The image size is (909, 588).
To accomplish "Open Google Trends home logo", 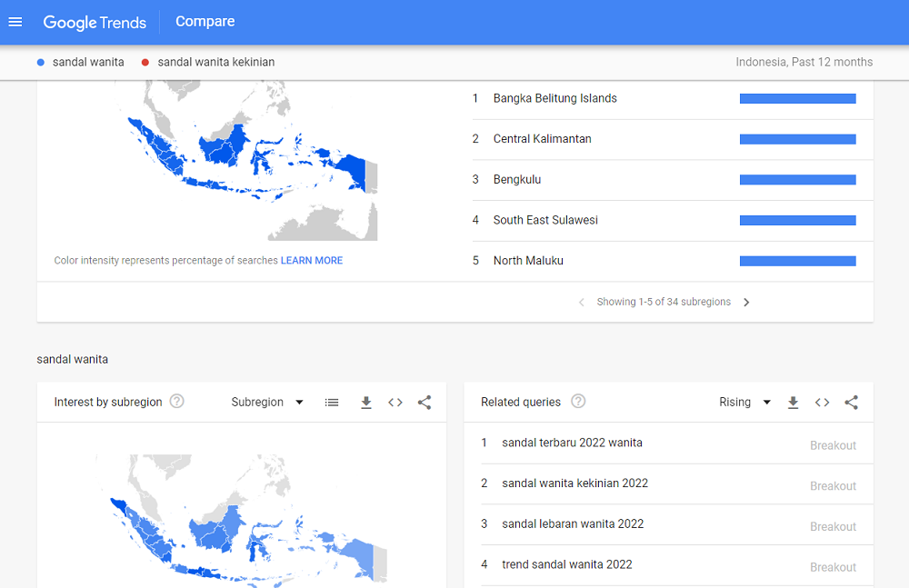I will 95,22.
